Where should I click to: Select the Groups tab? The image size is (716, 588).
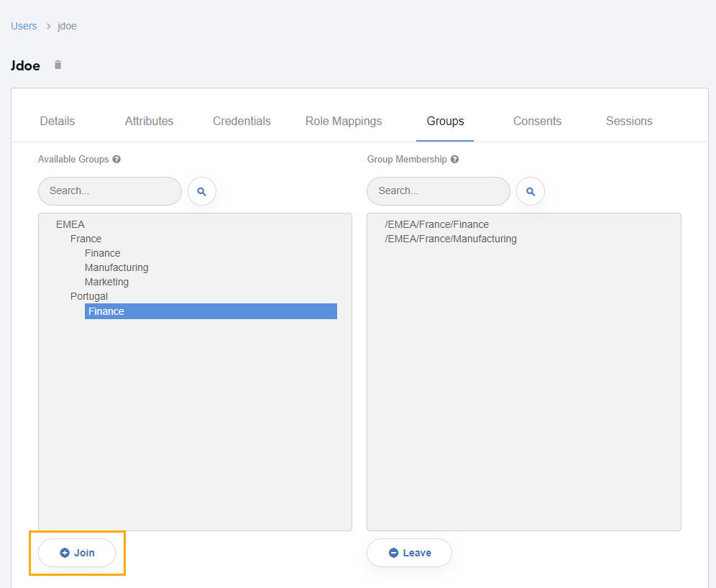click(x=445, y=121)
